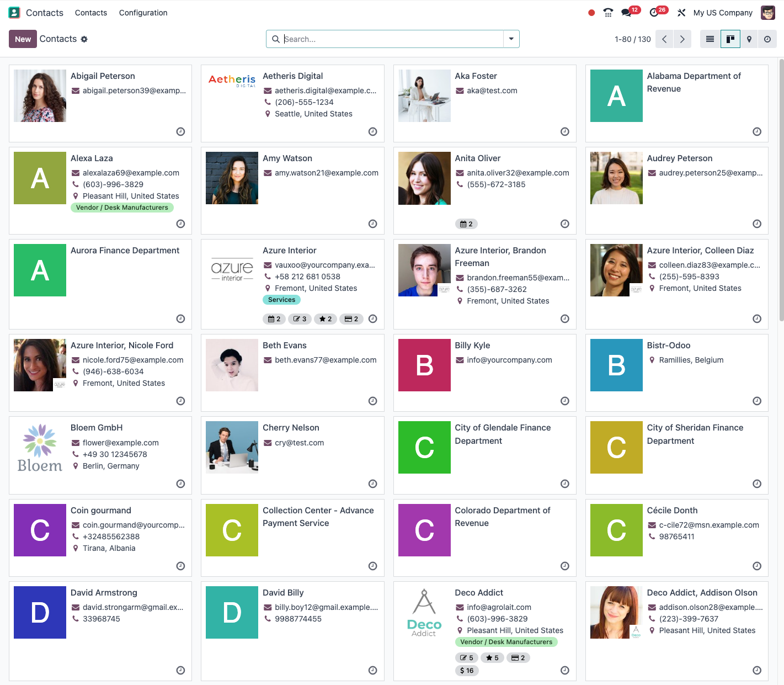Screen dimensions: 784x685
Task: Open the Bistr-Odoo contact
Action: pyautogui.click(x=677, y=373)
